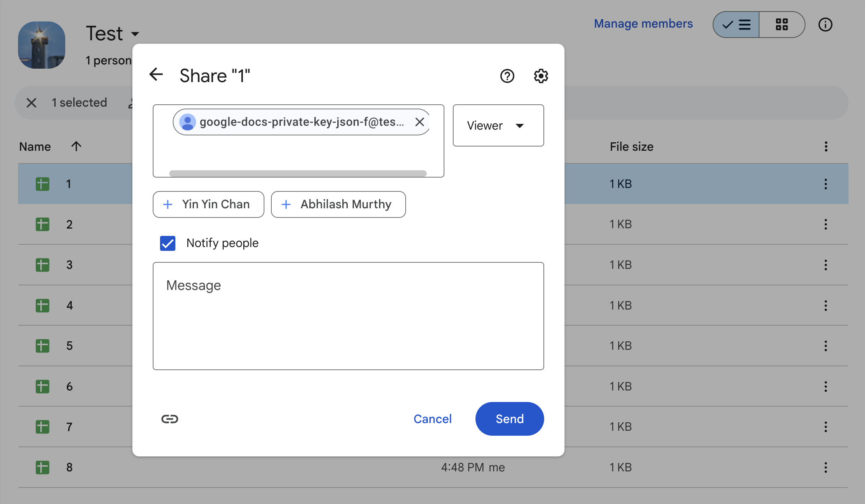This screenshot has height=504, width=865.
Task: Open share settings gear icon
Action: pos(541,76)
